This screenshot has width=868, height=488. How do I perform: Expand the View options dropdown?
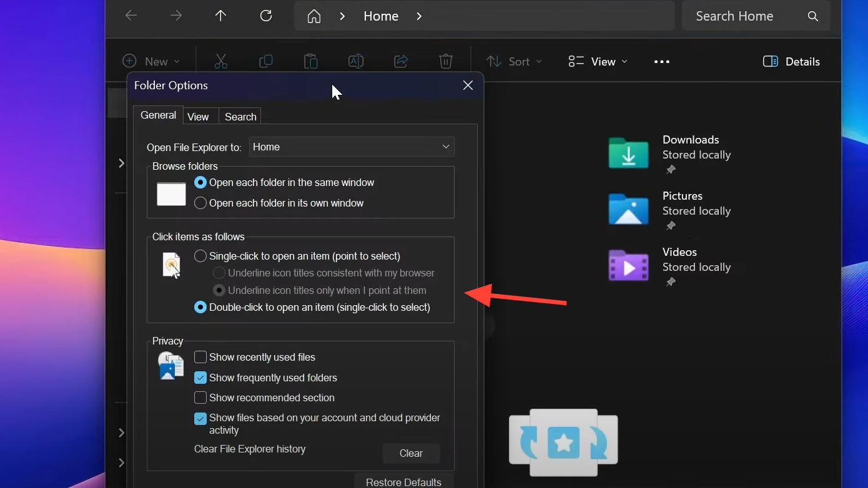tap(598, 61)
